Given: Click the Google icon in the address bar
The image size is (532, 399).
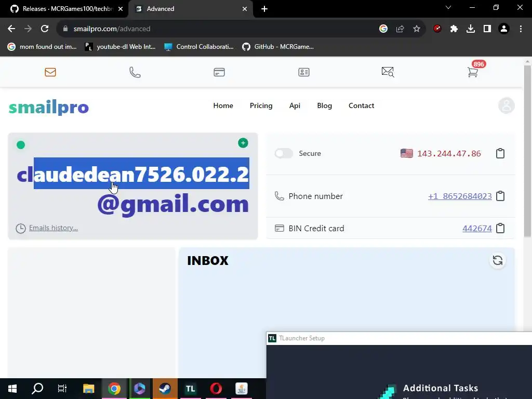Looking at the screenshot, I should (383, 29).
